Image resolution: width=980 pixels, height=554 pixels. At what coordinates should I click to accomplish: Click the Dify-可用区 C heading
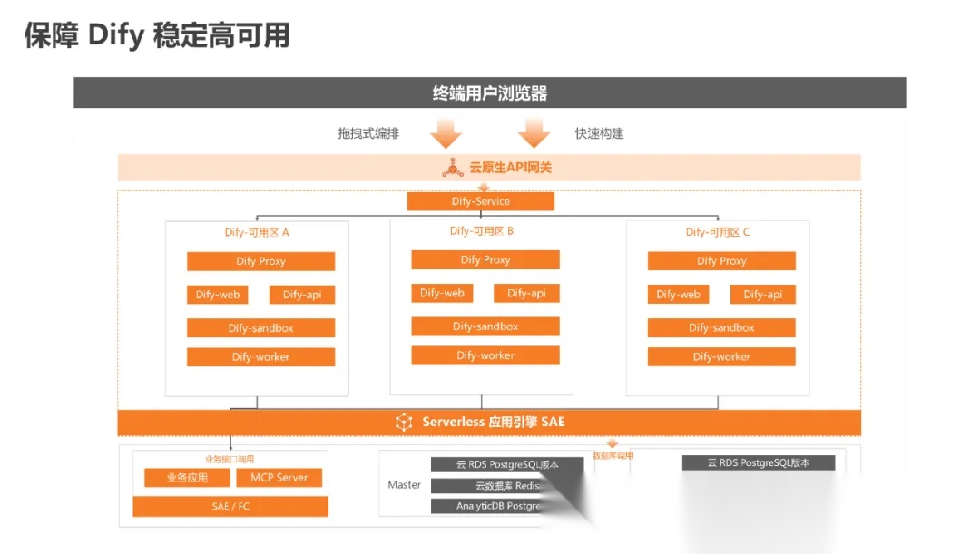point(718,232)
